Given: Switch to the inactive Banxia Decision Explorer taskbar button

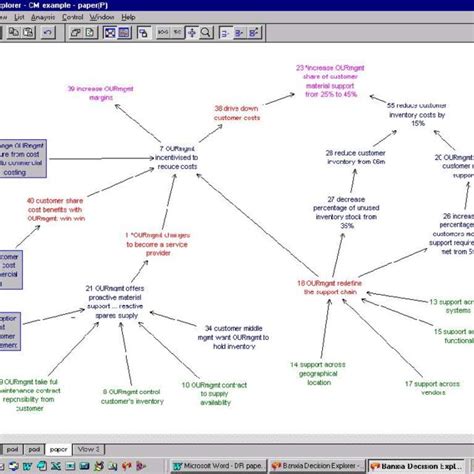Looking at the screenshot, I should [318, 466].
